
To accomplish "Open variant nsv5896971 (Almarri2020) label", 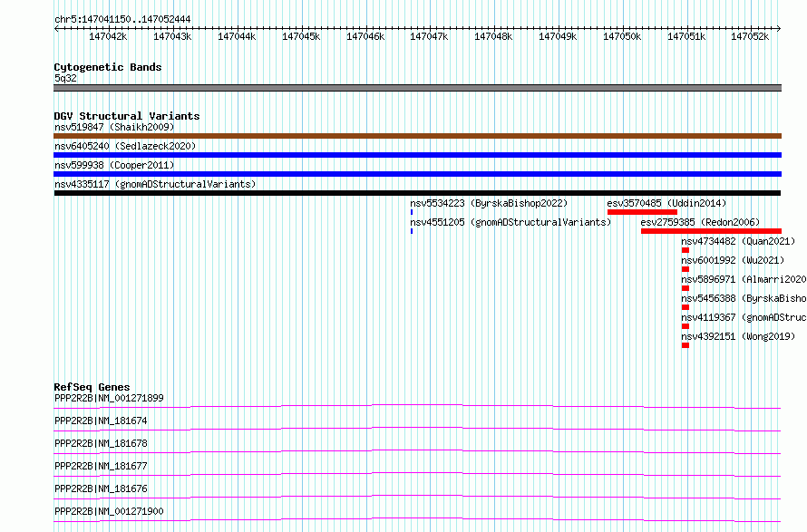I will 744,279.
